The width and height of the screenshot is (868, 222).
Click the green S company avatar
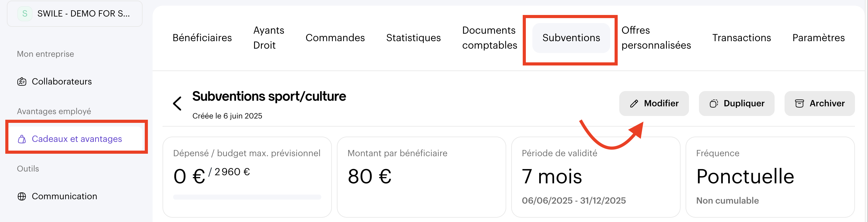coord(25,14)
